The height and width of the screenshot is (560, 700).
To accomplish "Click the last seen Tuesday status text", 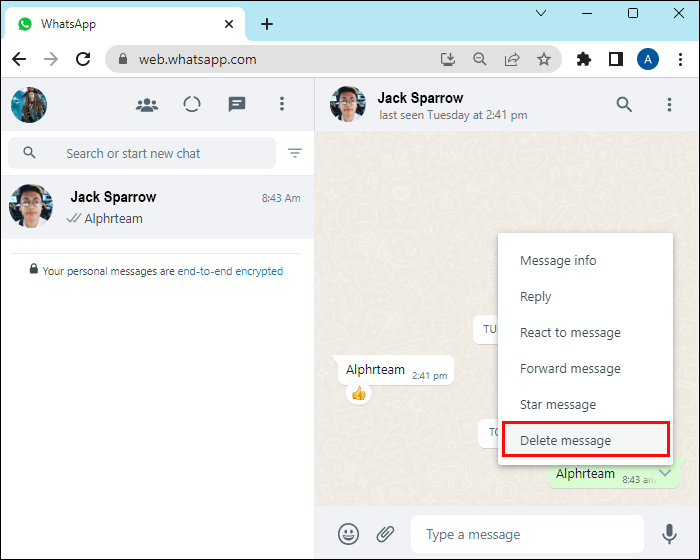I will (453, 115).
